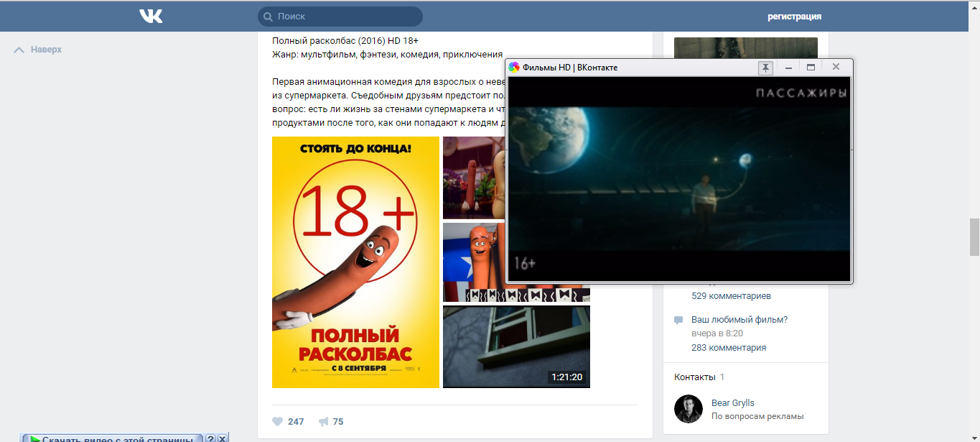This screenshot has width=980, height=442.
Task: Close the Фильмы HD popup window
Action: (x=836, y=68)
